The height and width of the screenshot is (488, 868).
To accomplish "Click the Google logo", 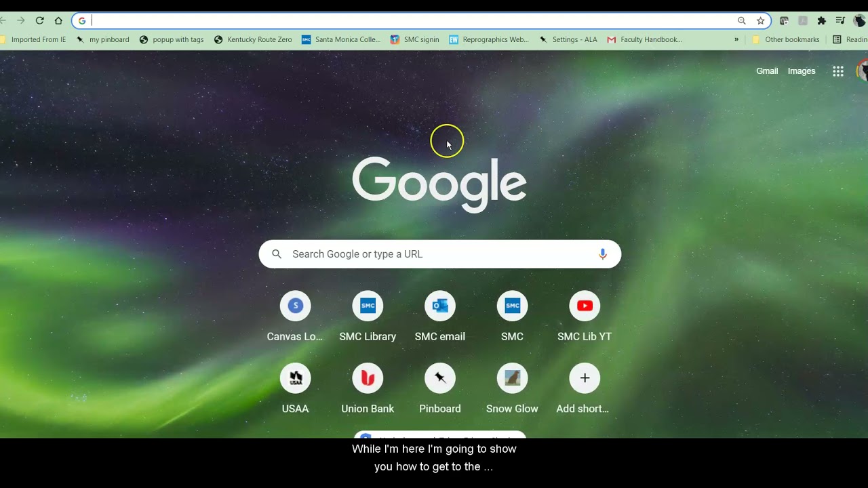I will (439, 184).
